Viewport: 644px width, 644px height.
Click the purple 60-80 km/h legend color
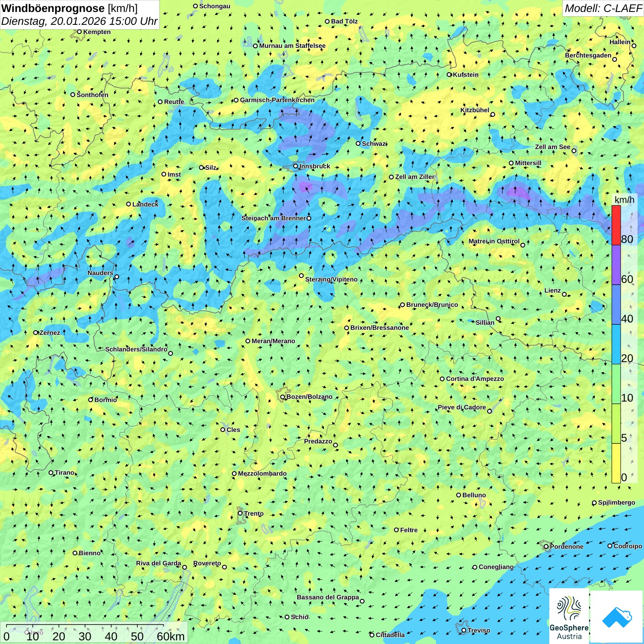click(616, 265)
